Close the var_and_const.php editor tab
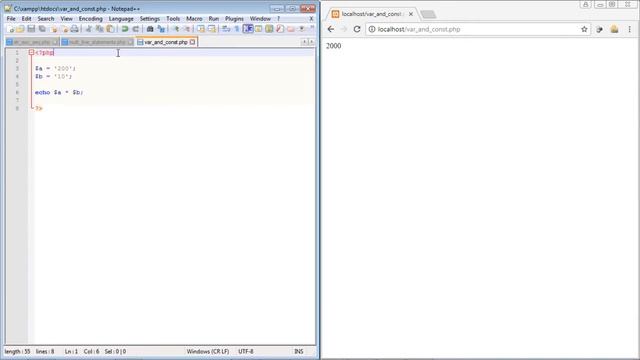The height and width of the screenshot is (360, 640). (x=193, y=42)
